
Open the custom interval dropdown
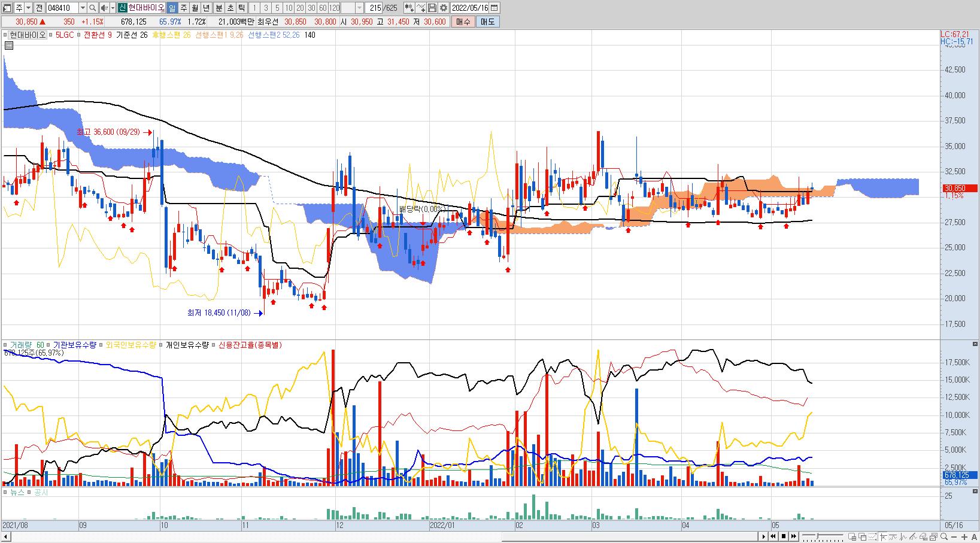pos(359,8)
